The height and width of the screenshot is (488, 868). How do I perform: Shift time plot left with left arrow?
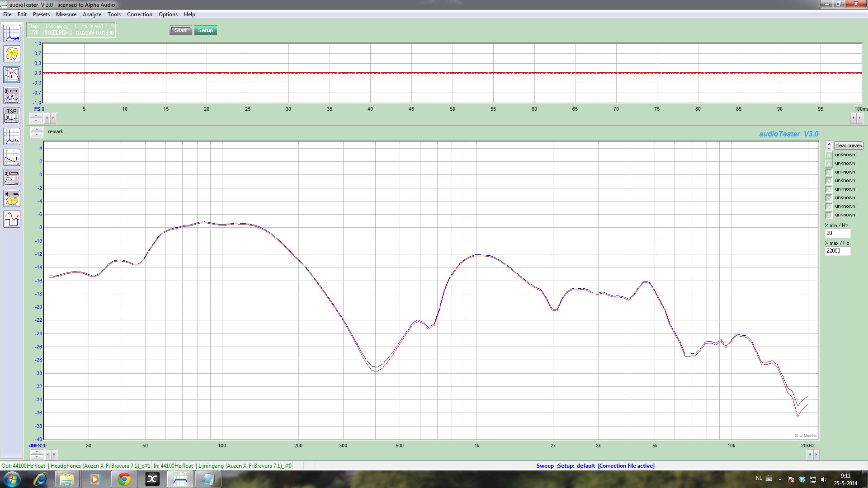pos(47,118)
